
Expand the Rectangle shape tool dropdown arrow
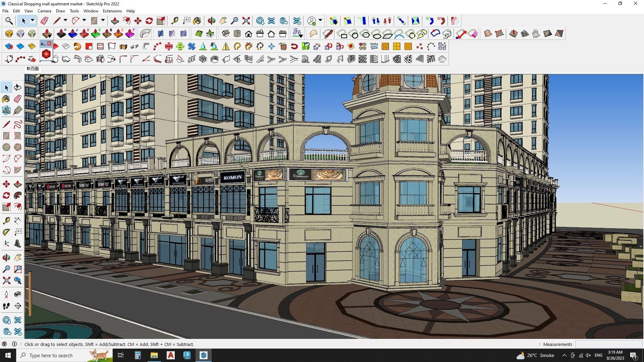click(x=103, y=21)
